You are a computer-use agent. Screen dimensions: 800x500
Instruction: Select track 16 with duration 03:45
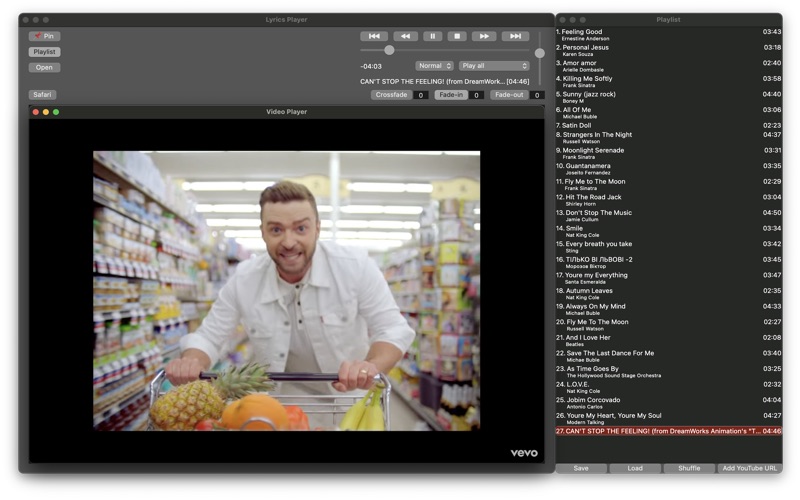[668, 263]
